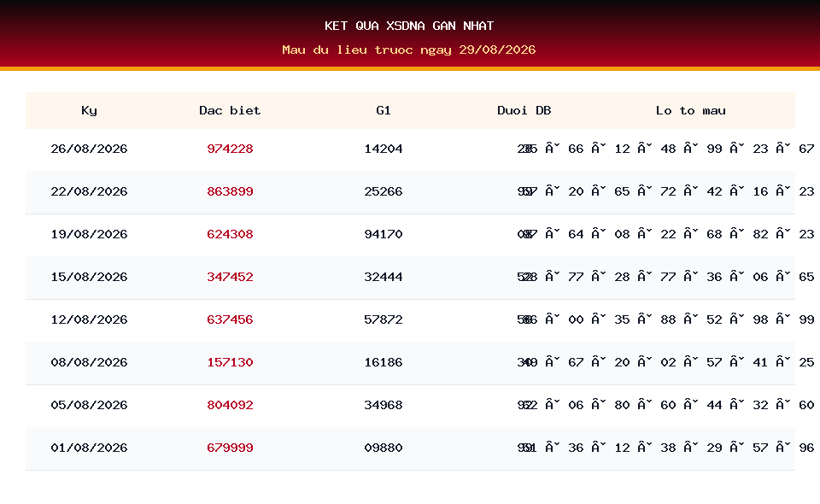Click the Dac biet column header

pyautogui.click(x=230, y=110)
